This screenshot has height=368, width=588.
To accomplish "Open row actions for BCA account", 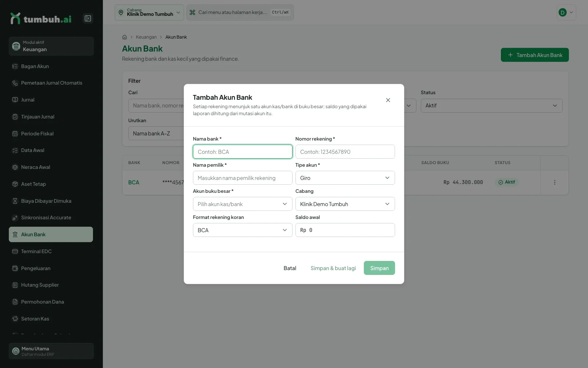I will (555, 183).
